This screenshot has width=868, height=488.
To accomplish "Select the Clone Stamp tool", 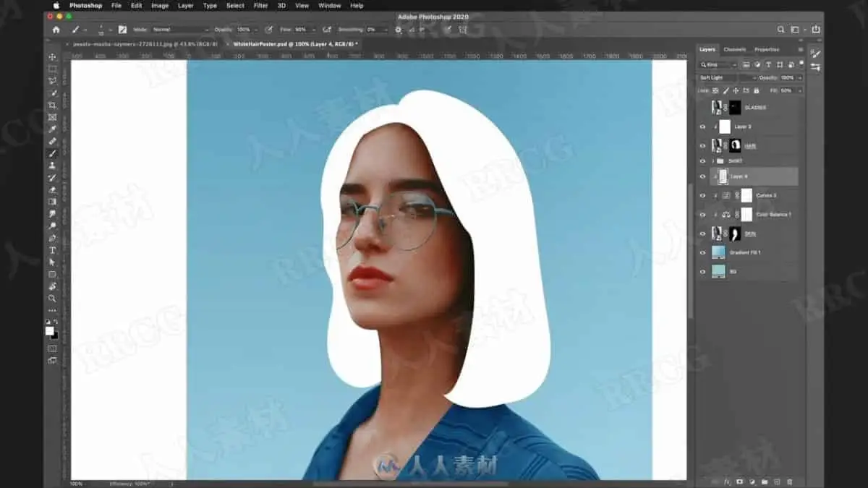I will [52, 166].
